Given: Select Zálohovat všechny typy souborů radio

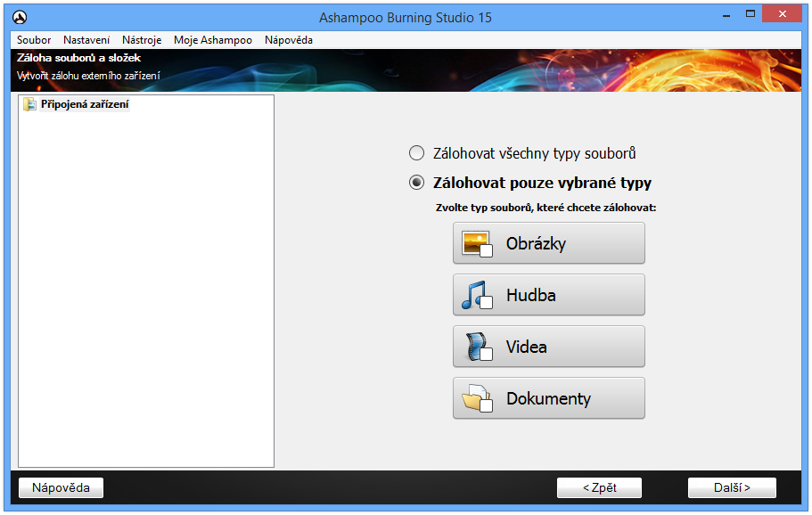Looking at the screenshot, I should click(x=416, y=153).
